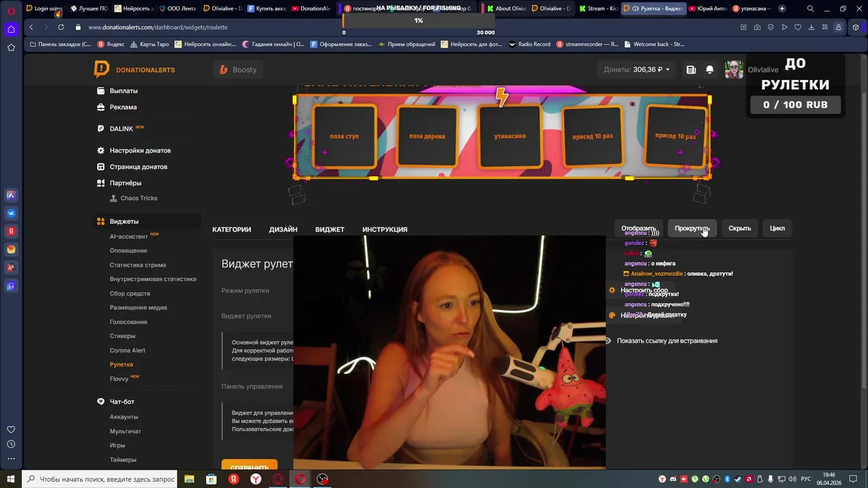Open Размещение медиа widget page
This screenshot has height=488, width=868.
pos(138,308)
